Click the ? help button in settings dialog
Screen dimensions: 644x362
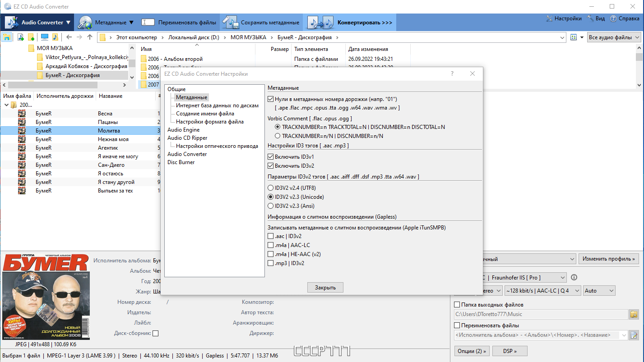(x=452, y=73)
